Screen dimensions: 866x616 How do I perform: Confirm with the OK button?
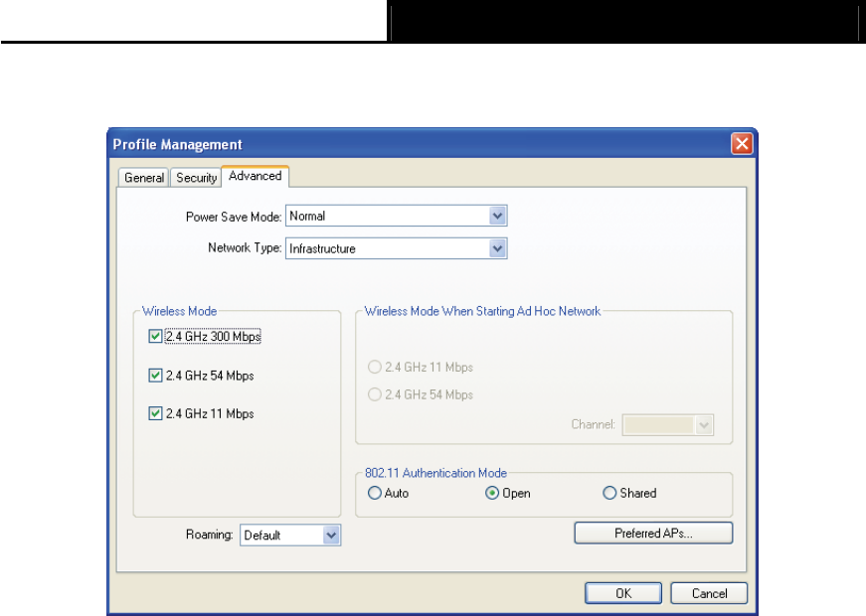[623, 593]
